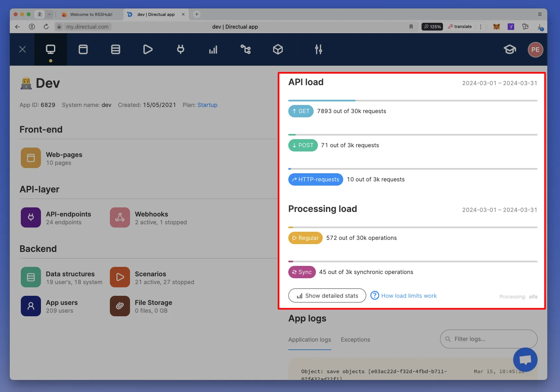Screen dimensions: 560x392
Task: Click the HTTP-requests badge
Action: tap(316, 179)
